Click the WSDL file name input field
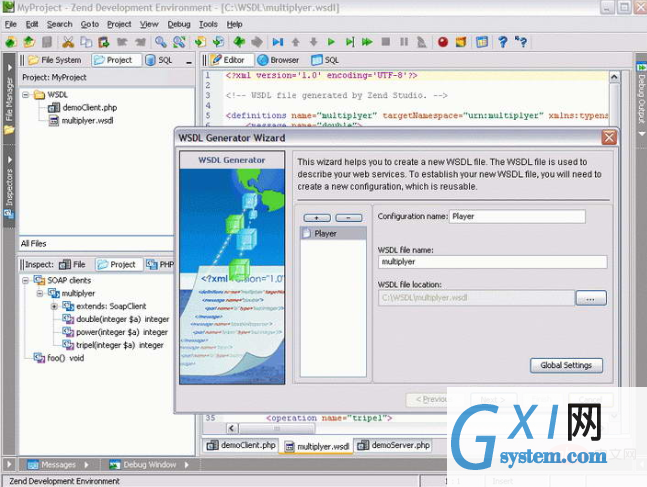This screenshot has height=487, width=647. pyautogui.click(x=492, y=262)
